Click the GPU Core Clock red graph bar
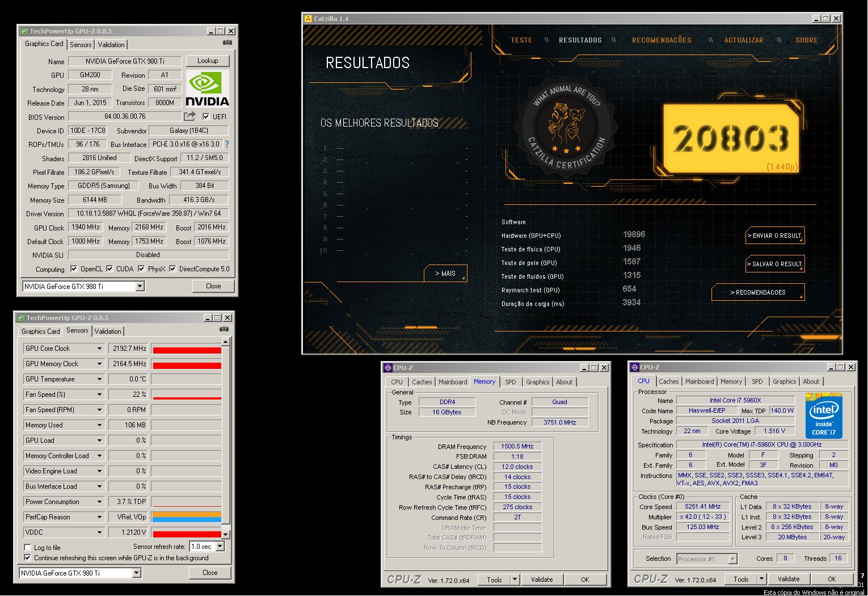Viewport: 868px width, 596px height. click(x=187, y=350)
